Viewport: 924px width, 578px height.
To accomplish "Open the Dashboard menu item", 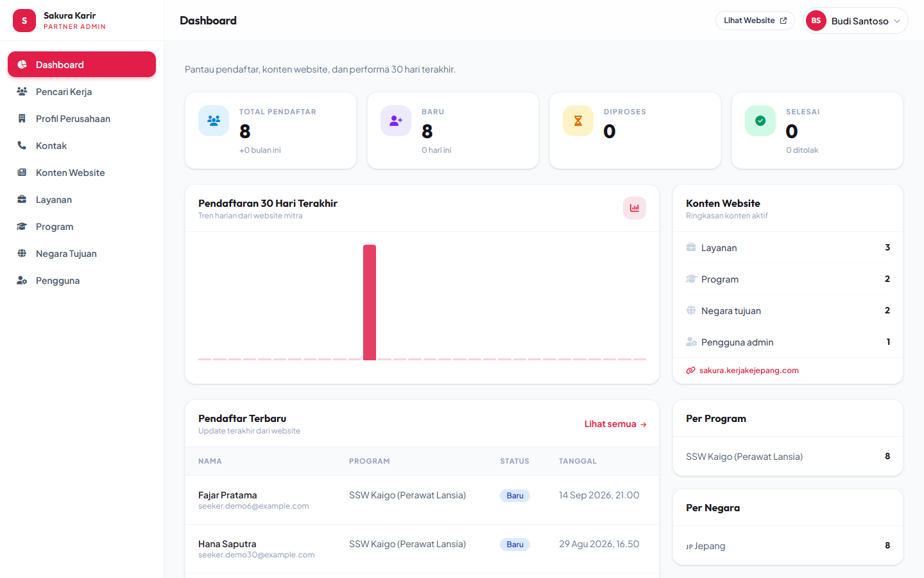I will tap(81, 64).
